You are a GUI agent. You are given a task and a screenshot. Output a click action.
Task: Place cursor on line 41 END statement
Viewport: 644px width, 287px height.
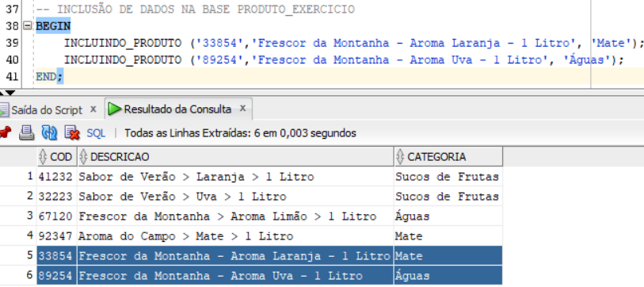tap(49, 76)
